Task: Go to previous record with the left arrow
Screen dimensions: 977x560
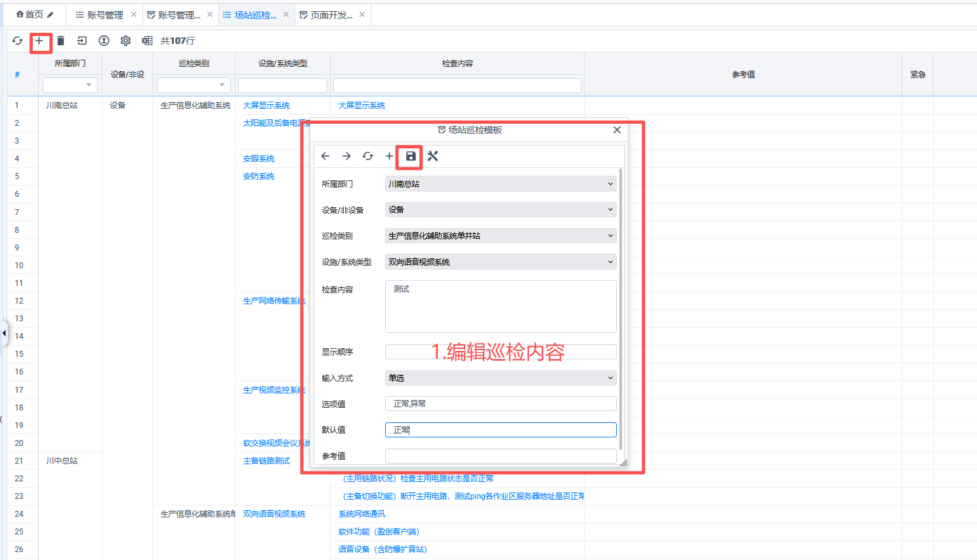Action: [x=325, y=156]
